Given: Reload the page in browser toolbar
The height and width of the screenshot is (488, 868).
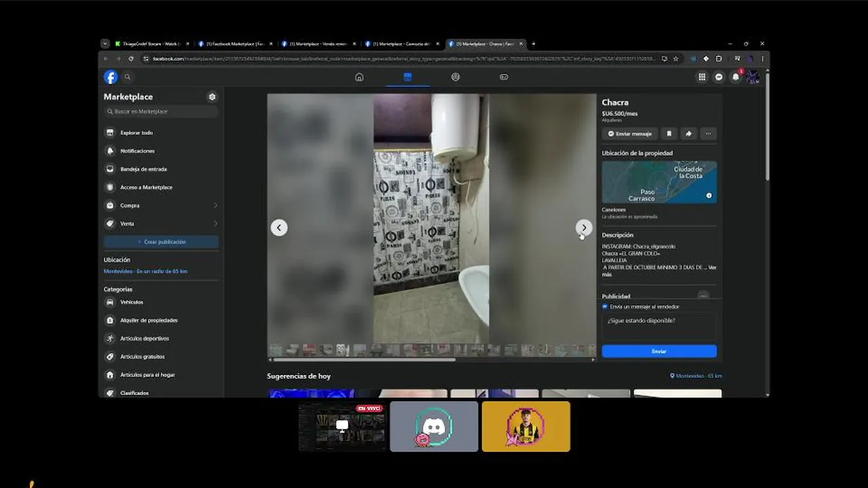Looking at the screenshot, I should 131,59.
